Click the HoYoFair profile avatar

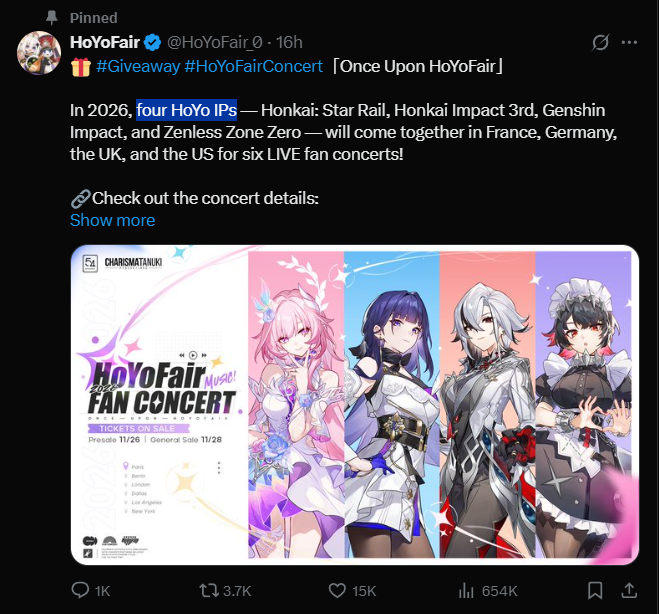click(39, 53)
